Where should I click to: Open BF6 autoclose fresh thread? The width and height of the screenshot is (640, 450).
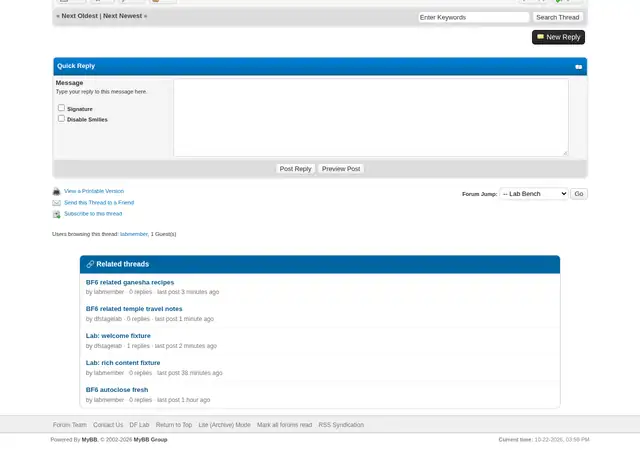point(117,390)
